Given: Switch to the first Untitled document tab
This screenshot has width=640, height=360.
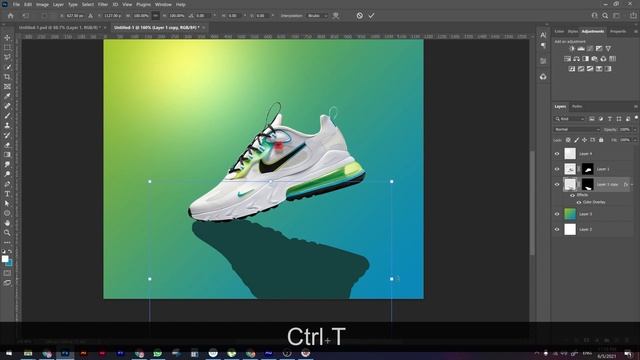Looking at the screenshot, I should (x=59, y=27).
